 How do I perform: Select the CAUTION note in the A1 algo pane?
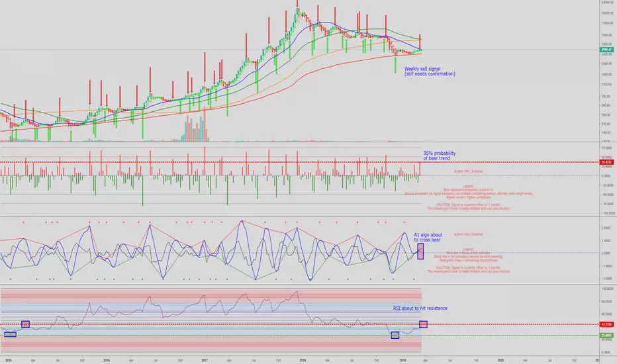(468, 269)
